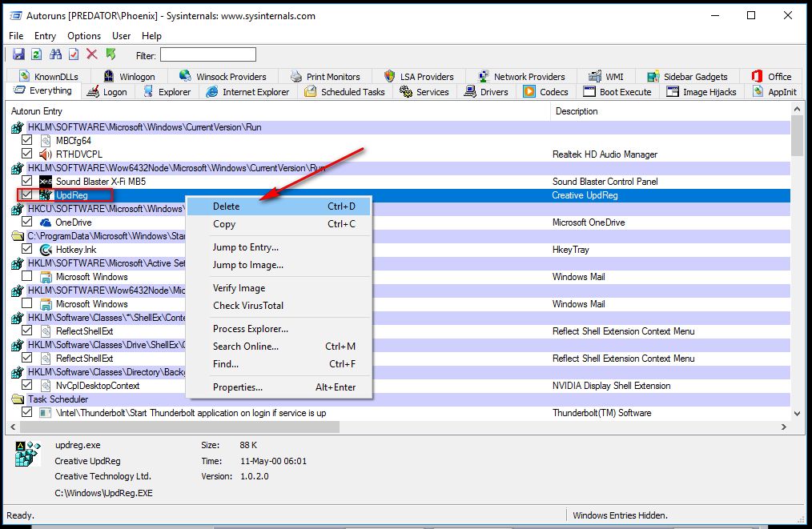
Task: Click inside the Filter text field
Action: click(x=207, y=55)
